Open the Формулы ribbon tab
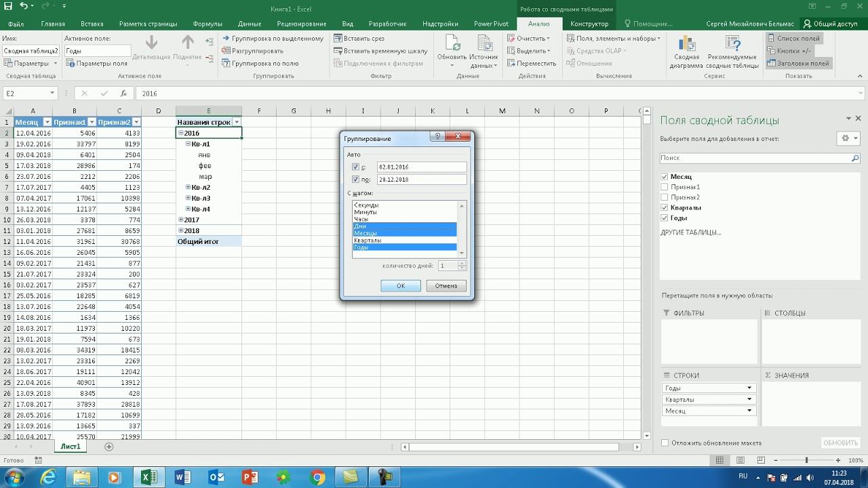Screen dimensions: 868x488 point(208,24)
